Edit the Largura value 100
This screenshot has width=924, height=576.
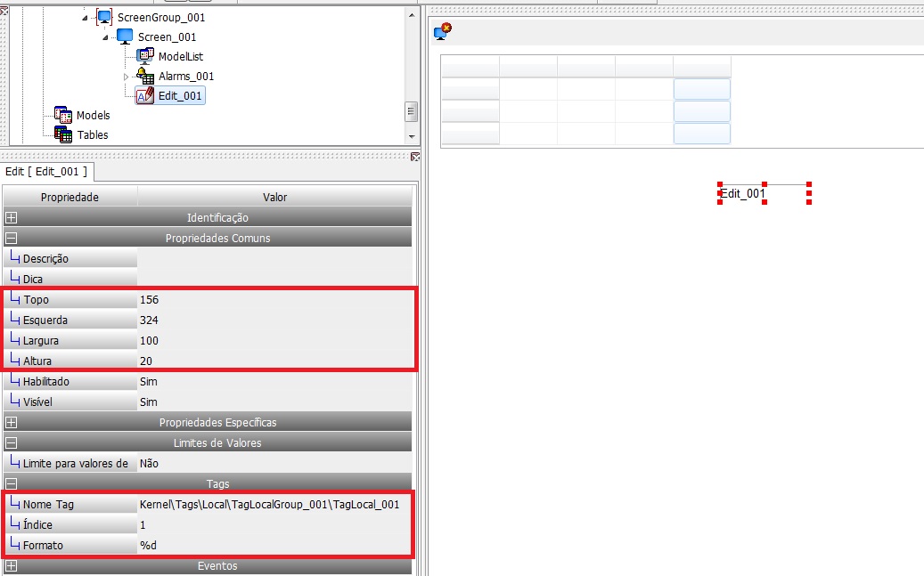pyautogui.click(x=274, y=340)
